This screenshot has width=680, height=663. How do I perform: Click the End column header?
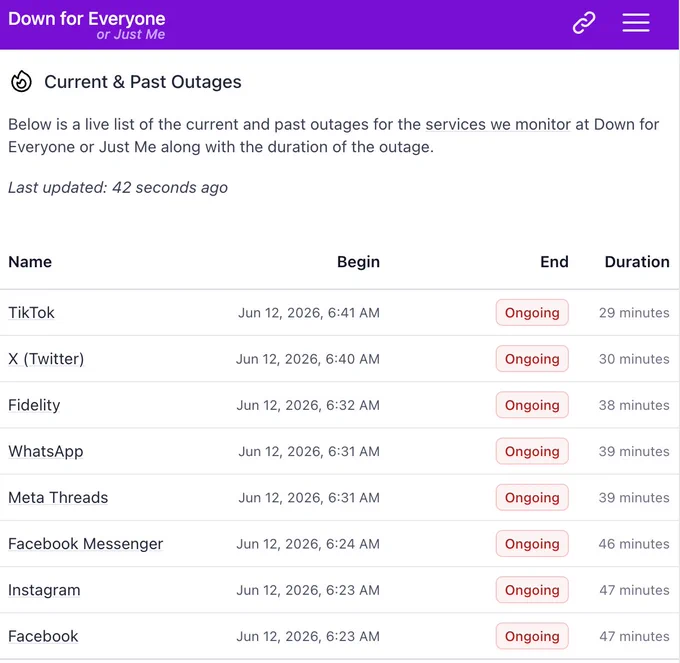click(554, 262)
